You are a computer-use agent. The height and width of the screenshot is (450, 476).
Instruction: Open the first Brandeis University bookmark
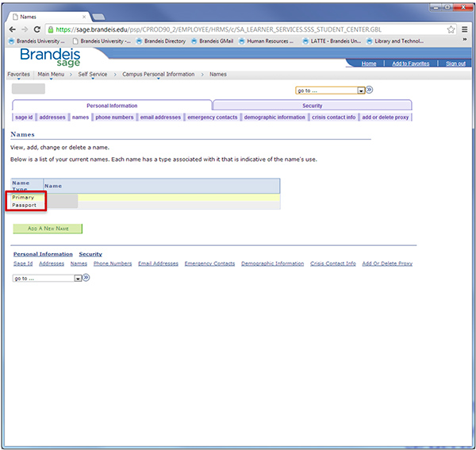[36, 41]
